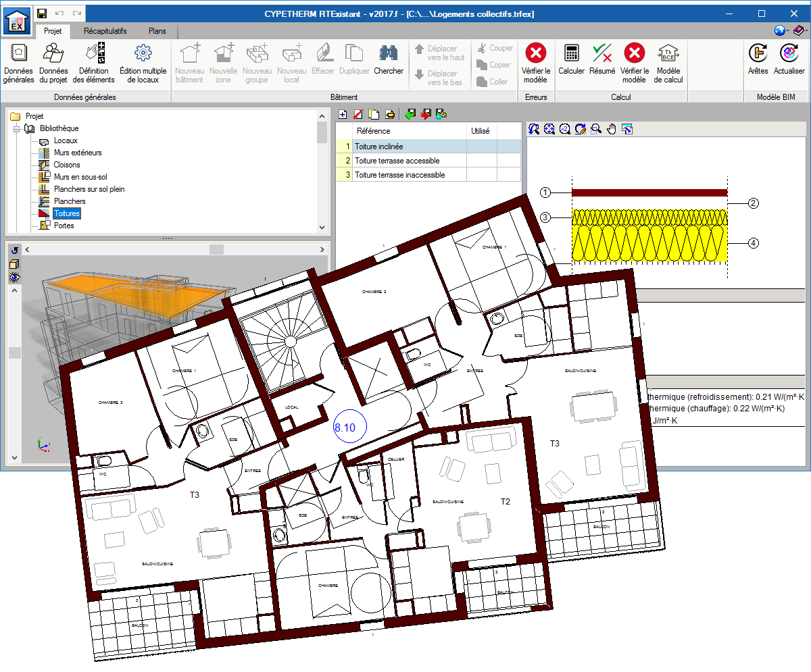
Task: Click the zoom extents icon in the preview toolbar
Action: [x=549, y=129]
